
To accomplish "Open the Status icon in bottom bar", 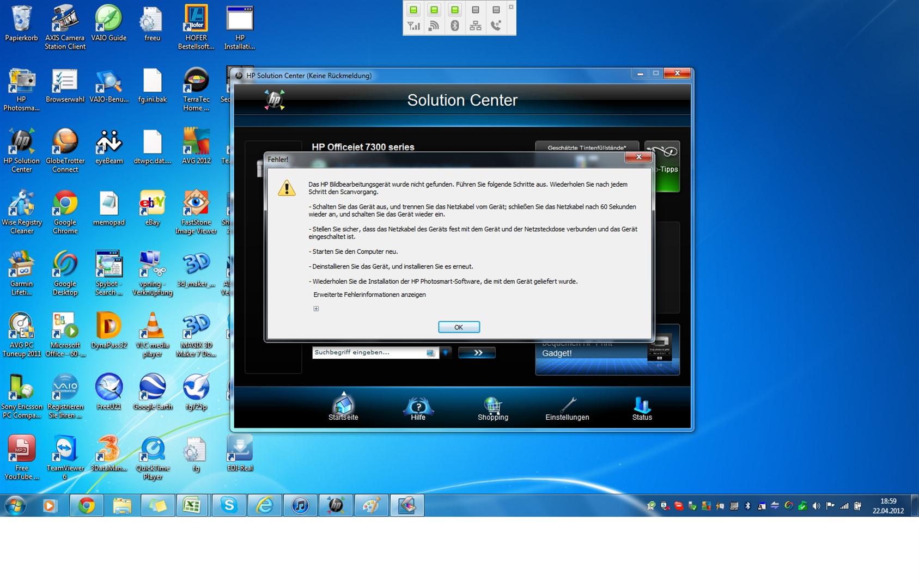I will 642,406.
